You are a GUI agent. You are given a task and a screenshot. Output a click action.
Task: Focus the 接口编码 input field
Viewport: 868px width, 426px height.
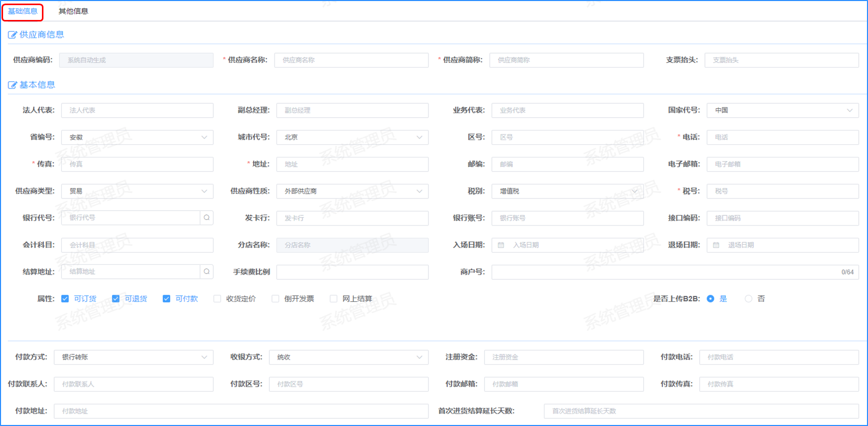(x=783, y=218)
